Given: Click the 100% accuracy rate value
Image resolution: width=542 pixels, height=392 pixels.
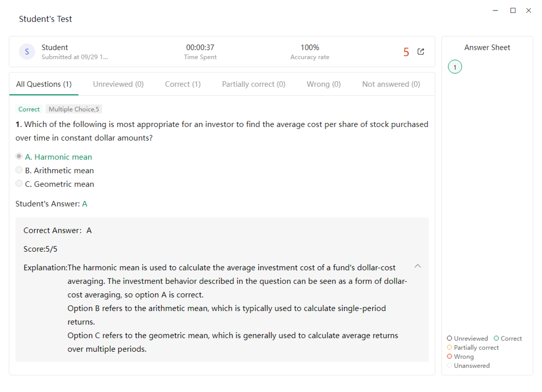Looking at the screenshot, I should coord(310,47).
